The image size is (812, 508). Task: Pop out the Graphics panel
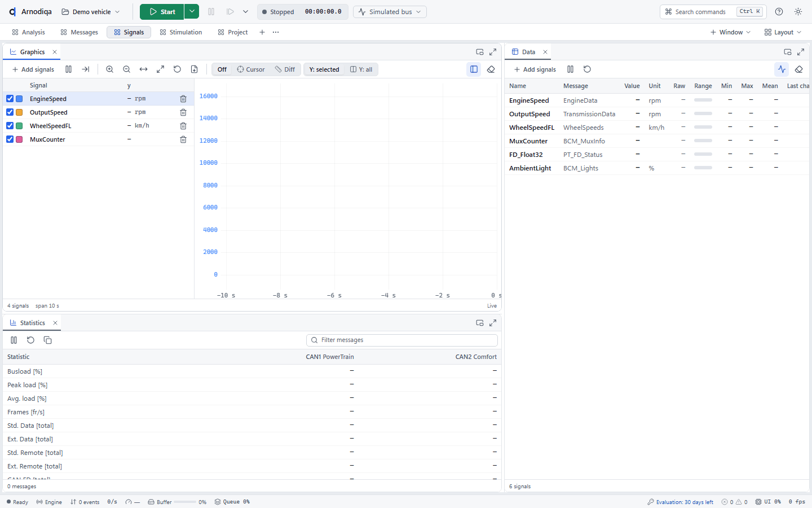[480, 52]
